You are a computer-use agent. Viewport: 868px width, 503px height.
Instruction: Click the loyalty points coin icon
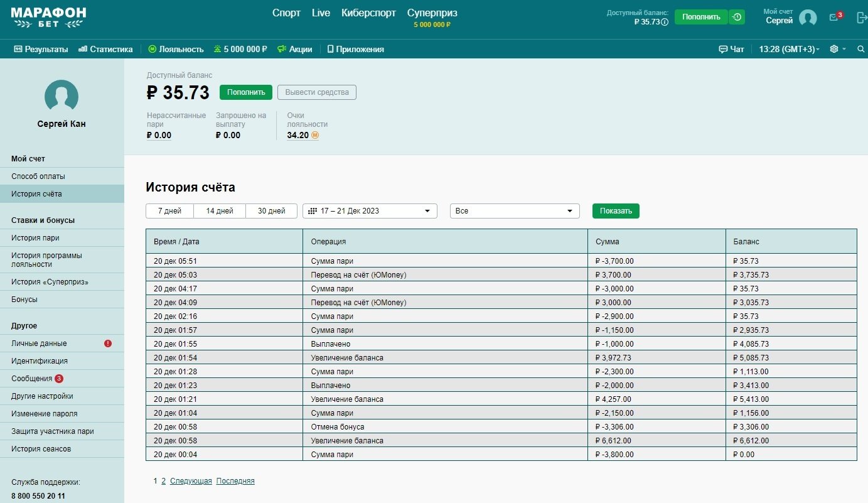coord(315,135)
